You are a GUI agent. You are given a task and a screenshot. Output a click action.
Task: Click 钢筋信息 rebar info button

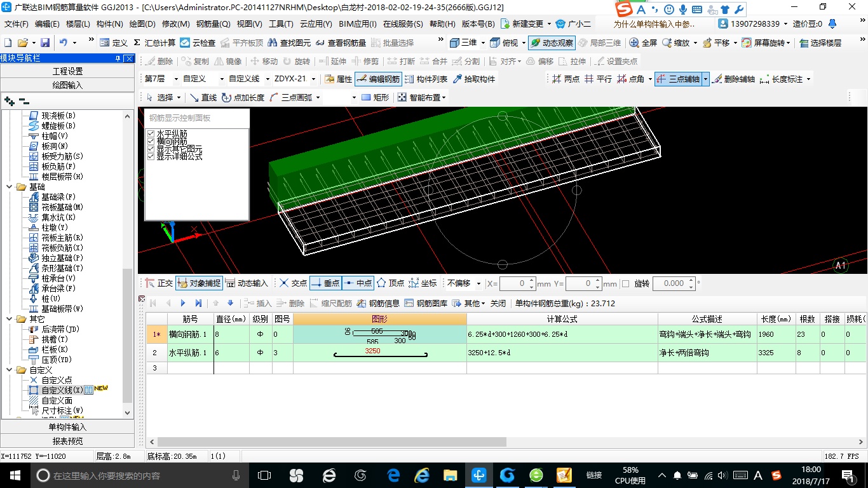pyautogui.click(x=378, y=304)
